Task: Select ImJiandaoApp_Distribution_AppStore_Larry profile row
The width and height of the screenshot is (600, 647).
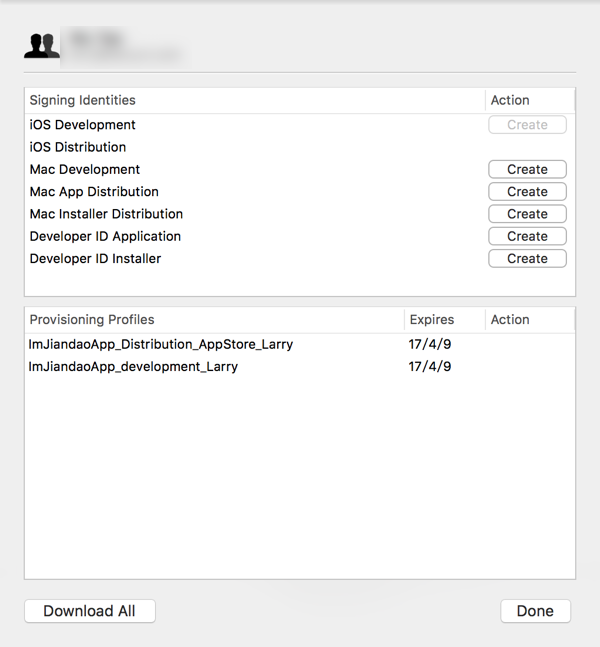Action: [x=161, y=344]
